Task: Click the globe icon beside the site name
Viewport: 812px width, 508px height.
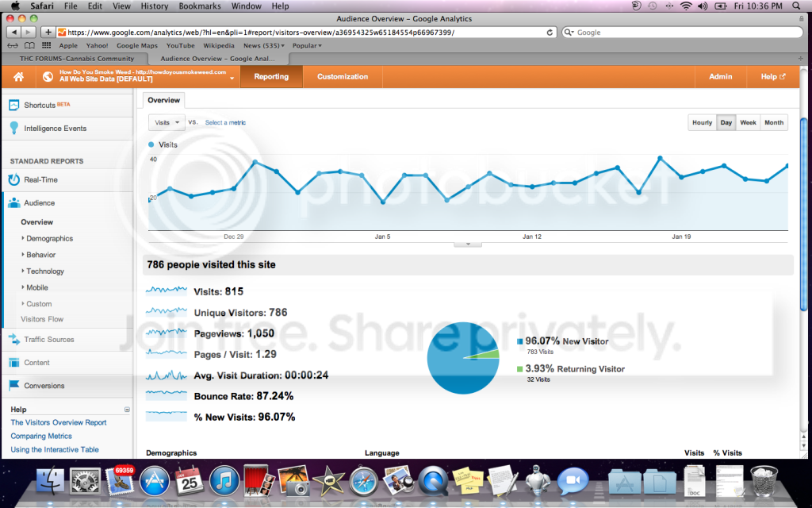Action: (48, 77)
